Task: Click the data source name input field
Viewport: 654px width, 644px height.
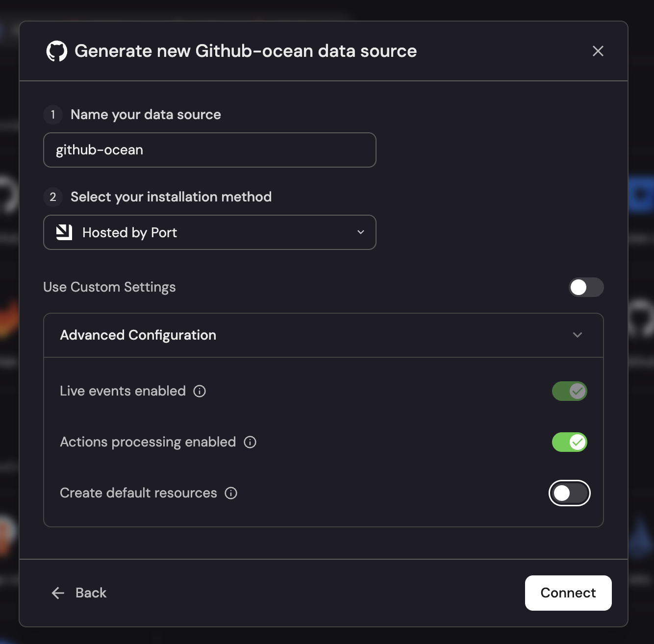Action: pos(209,150)
